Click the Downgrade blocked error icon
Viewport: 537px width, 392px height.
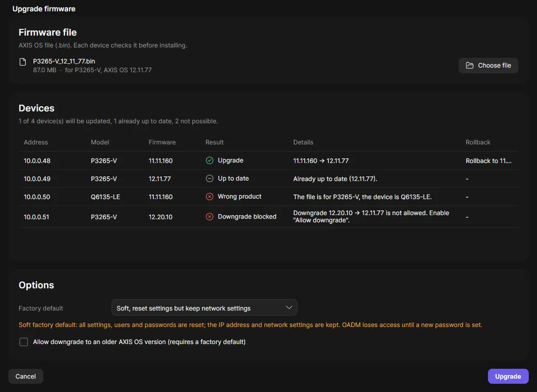pos(210,217)
